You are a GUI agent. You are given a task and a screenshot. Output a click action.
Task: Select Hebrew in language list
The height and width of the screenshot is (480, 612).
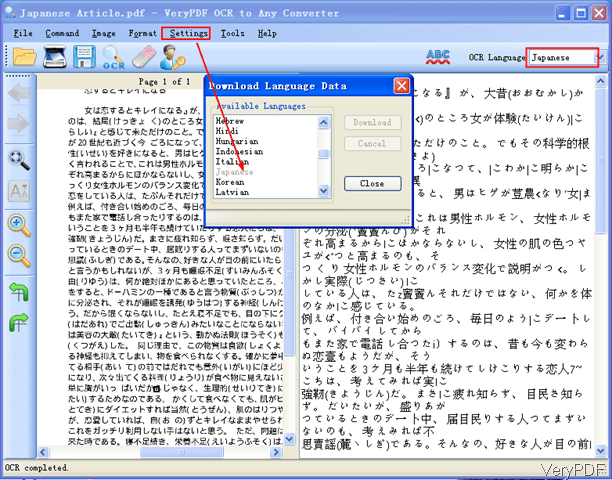(266, 121)
